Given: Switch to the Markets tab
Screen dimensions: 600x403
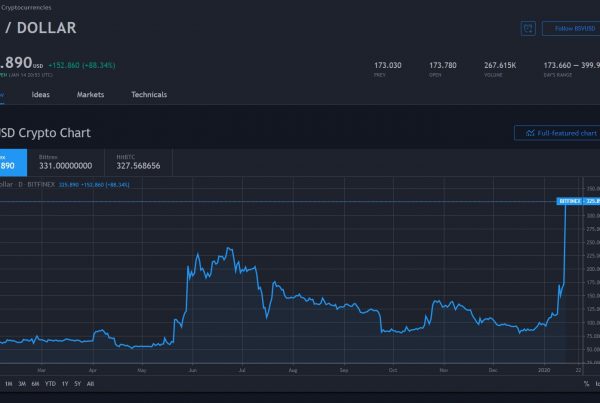Looking at the screenshot, I should pyautogui.click(x=90, y=95).
